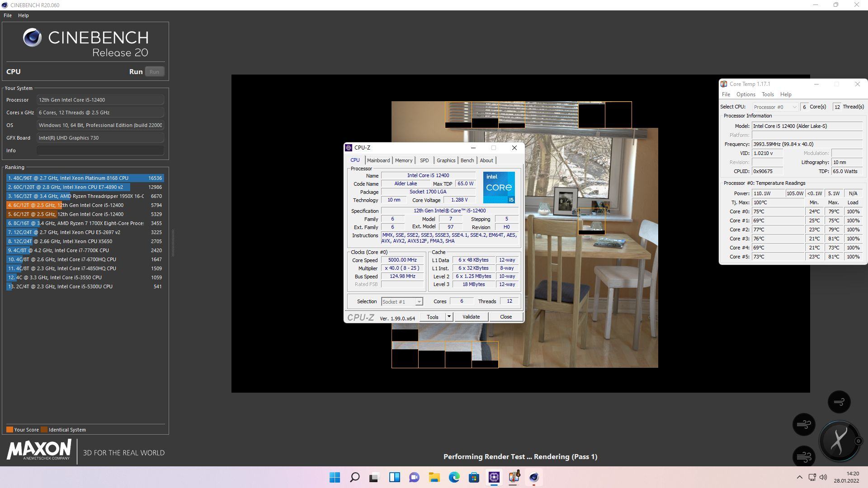868x488 pixels.
Task: Click the GFX Board field showing UHD Graphics 730
Action: tap(100, 138)
